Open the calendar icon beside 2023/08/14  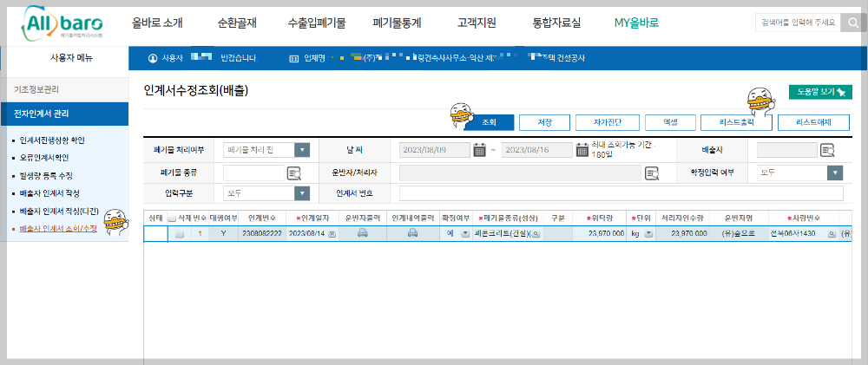click(332, 234)
